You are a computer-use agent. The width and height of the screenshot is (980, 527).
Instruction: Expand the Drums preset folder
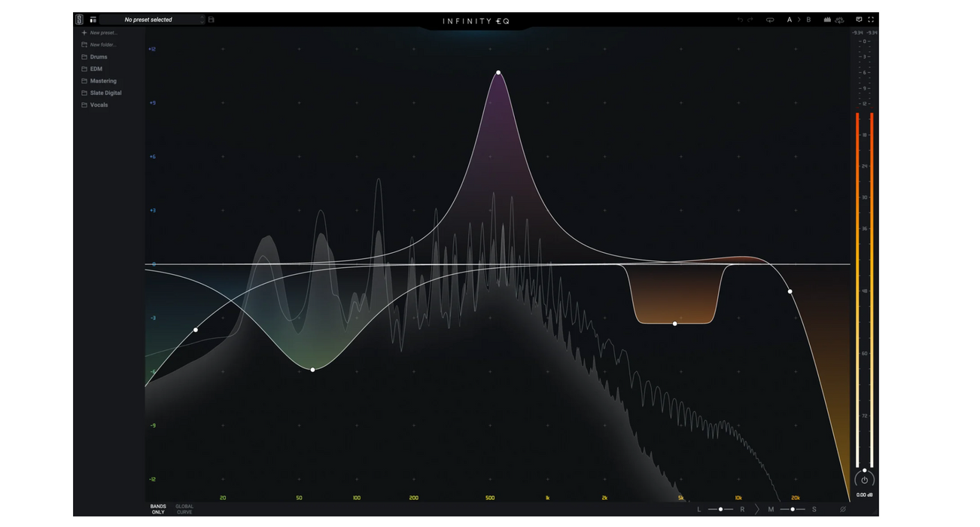99,57
